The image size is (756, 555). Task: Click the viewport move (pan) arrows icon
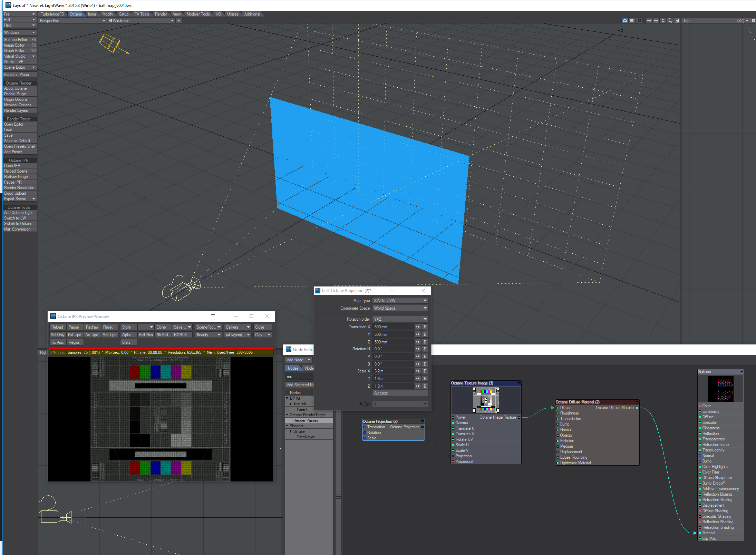tap(656, 21)
